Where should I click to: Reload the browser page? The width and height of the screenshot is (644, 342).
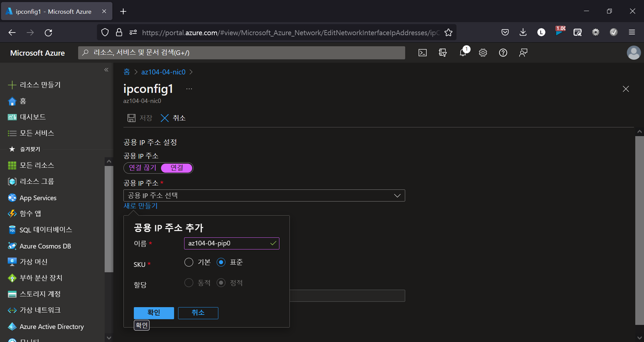(48, 32)
